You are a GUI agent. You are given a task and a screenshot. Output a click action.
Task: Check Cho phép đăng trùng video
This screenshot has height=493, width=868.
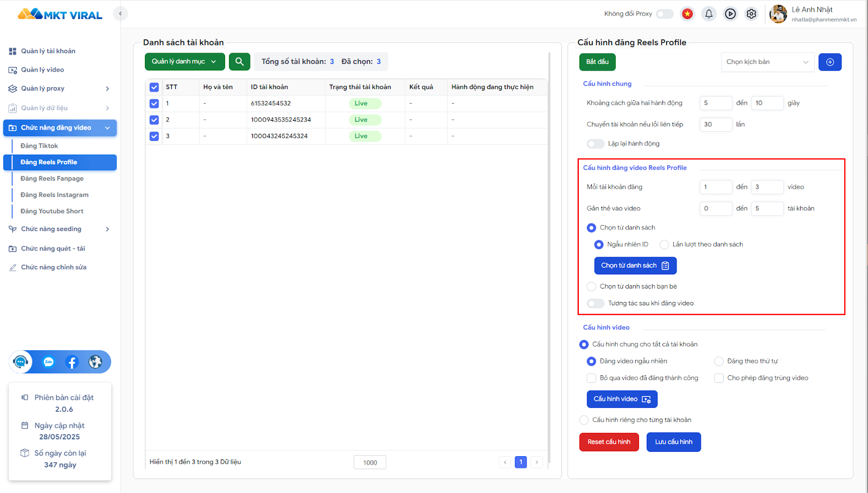coord(719,378)
